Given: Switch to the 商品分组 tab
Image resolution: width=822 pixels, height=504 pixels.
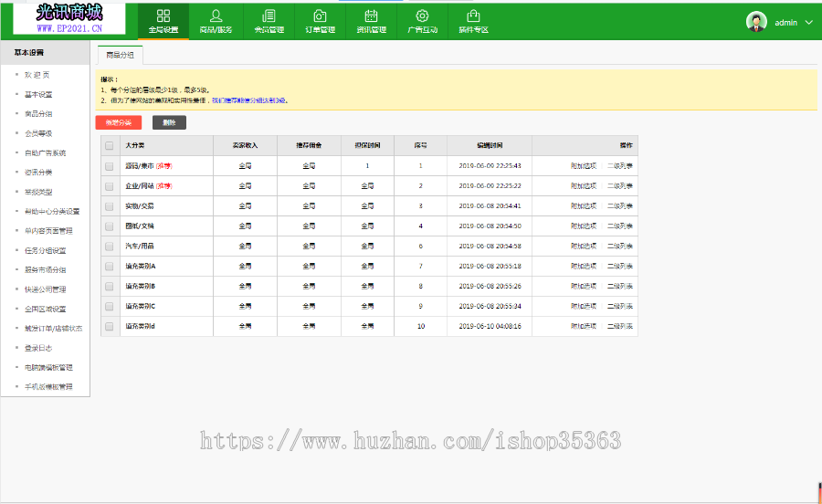Looking at the screenshot, I should click(120, 56).
